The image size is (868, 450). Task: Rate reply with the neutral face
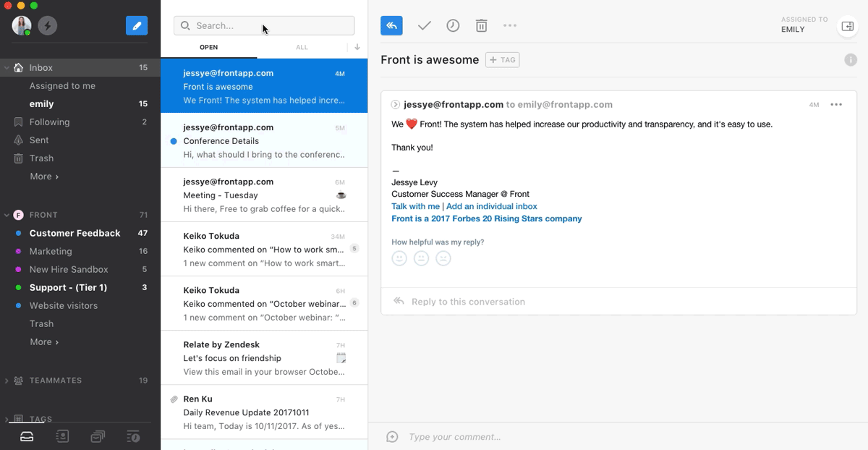pos(421,258)
